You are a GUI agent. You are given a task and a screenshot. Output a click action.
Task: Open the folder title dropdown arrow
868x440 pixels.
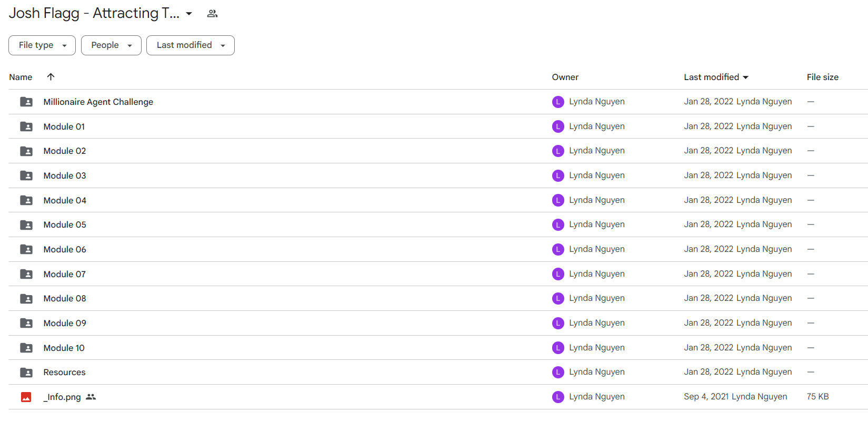(189, 14)
